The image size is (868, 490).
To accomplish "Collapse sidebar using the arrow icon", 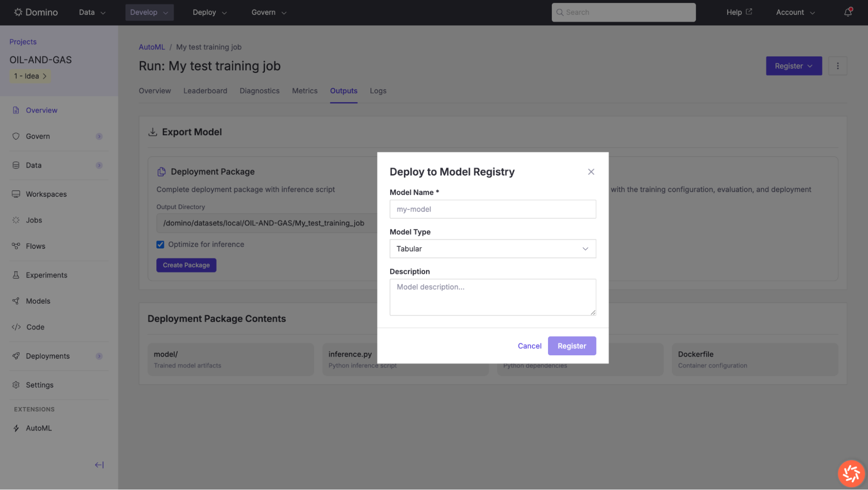I will click(x=99, y=465).
